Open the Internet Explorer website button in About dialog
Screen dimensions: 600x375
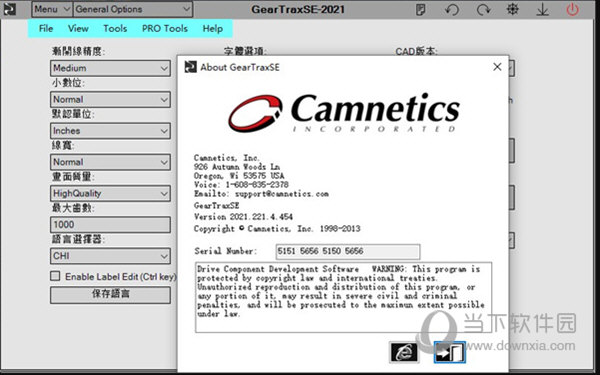(404, 352)
